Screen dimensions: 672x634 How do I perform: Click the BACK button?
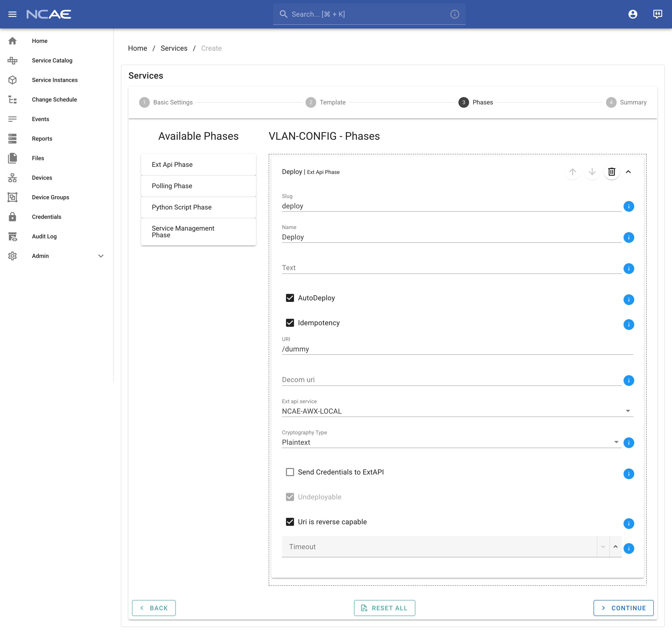tap(154, 608)
